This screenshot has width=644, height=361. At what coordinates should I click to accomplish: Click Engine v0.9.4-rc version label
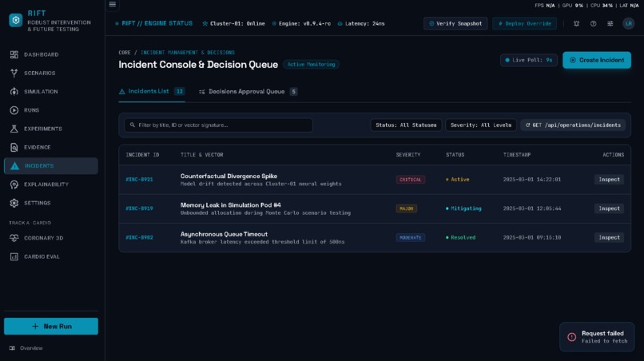coord(301,24)
